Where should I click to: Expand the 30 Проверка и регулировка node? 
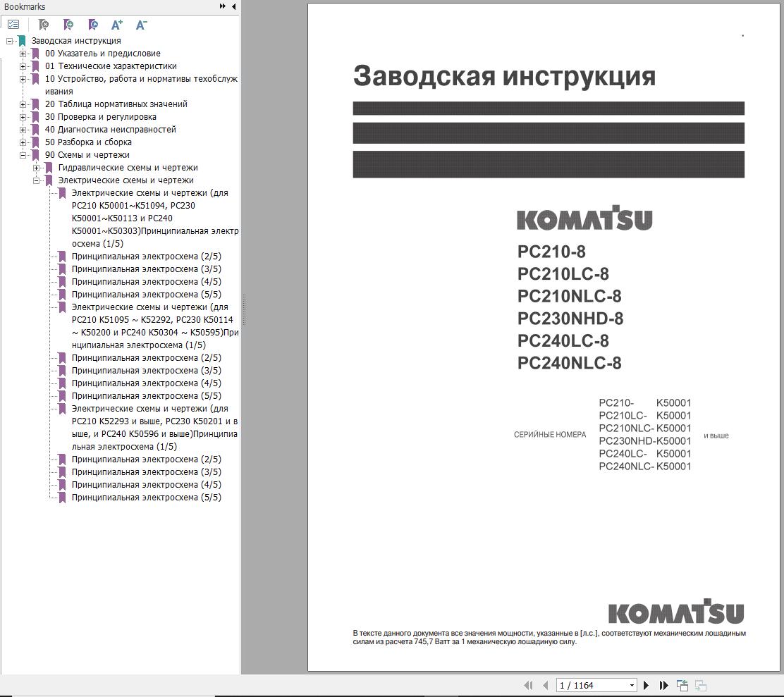pos(23,117)
